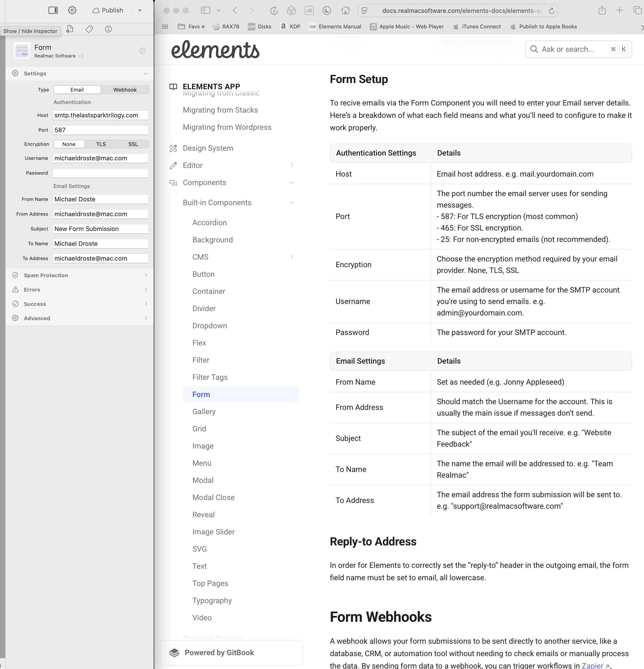Open Migrating from Stacks page

click(x=220, y=110)
